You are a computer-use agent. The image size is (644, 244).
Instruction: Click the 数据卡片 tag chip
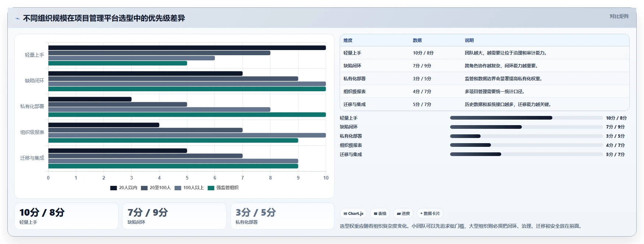pos(430,213)
